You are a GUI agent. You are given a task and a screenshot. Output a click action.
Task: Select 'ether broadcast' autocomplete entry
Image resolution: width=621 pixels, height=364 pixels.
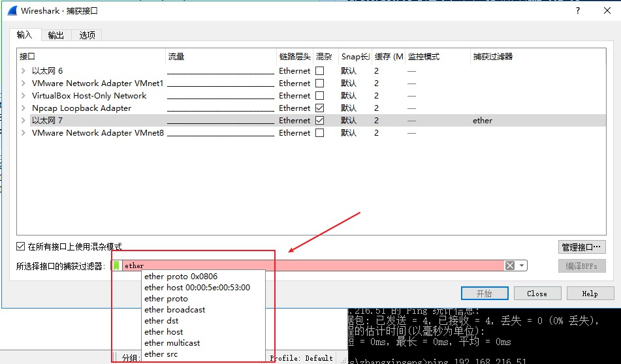click(174, 309)
